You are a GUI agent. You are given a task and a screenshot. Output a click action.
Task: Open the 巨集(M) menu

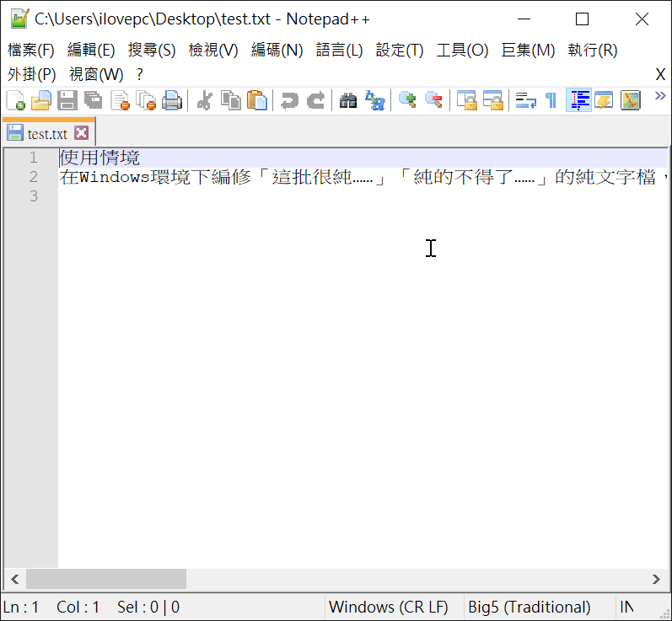click(x=528, y=50)
